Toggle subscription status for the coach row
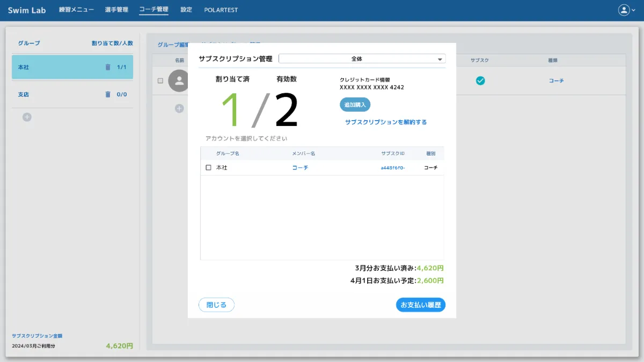Image resolution: width=644 pixels, height=362 pixels. point(480,81)
